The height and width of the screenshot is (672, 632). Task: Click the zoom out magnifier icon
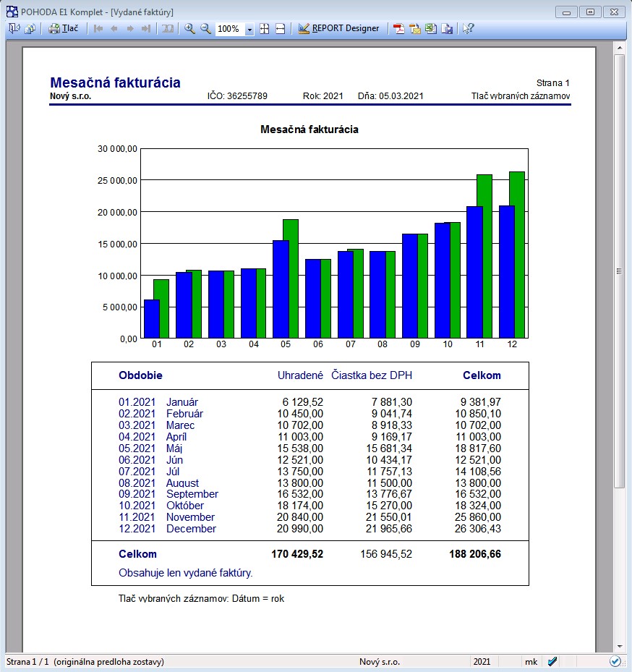(205, 29)
